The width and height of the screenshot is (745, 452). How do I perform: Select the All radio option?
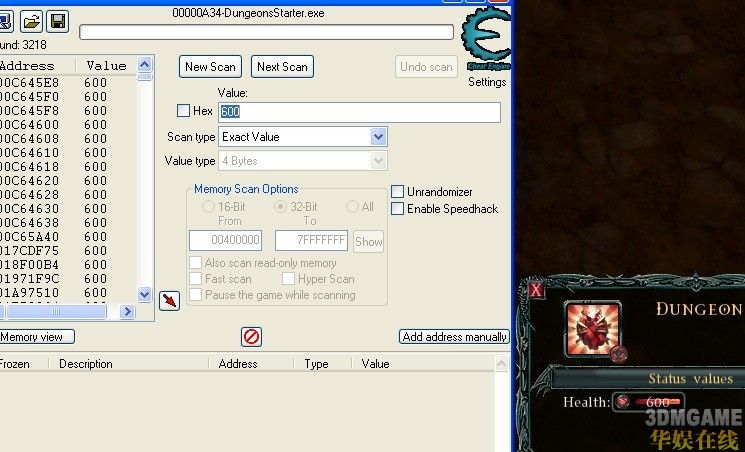pos(352,207)
